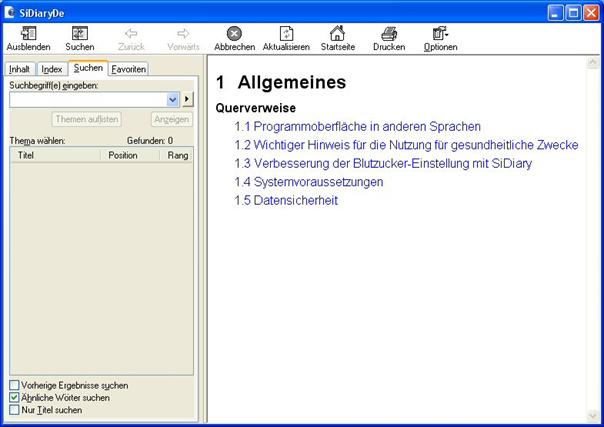Viewport: 604px width, 427px height.
Task: Click the Zurück arrow icon
Action: tap(131, 34)
